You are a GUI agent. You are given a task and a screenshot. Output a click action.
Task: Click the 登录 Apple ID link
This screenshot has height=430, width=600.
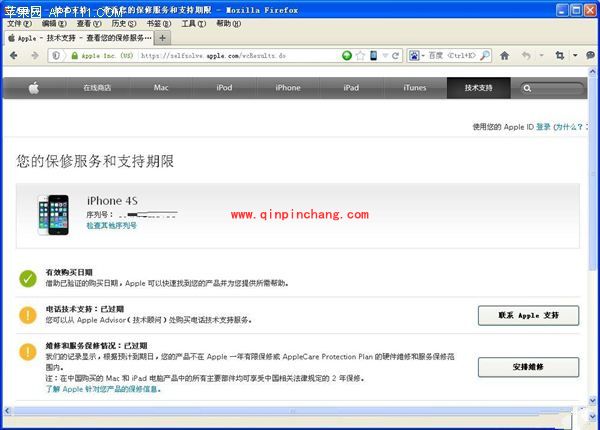[x=543, y=127]
